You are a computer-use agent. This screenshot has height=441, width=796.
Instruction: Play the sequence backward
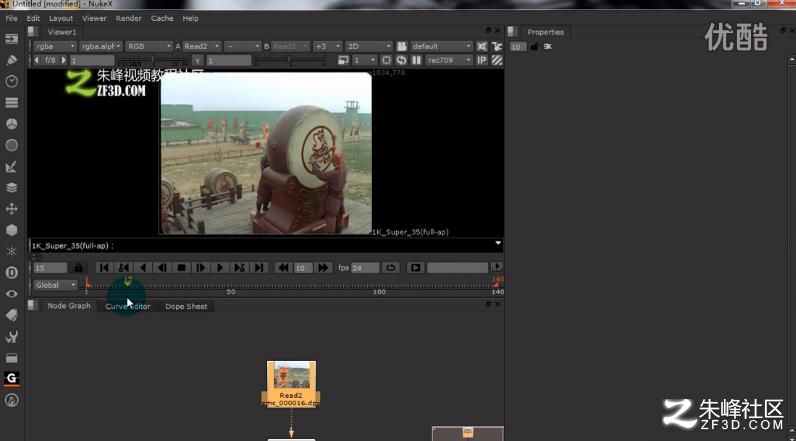coord(143,267)
